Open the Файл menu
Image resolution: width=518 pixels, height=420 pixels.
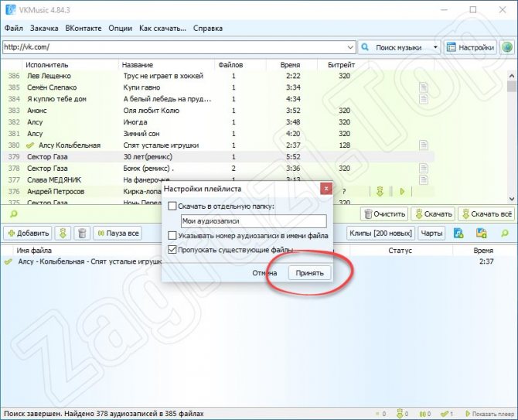[x=14, y=29]
